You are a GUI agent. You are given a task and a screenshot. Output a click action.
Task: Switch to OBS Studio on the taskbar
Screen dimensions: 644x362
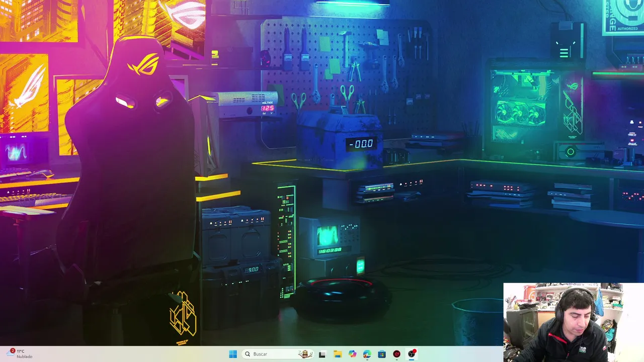pos(412,354)
